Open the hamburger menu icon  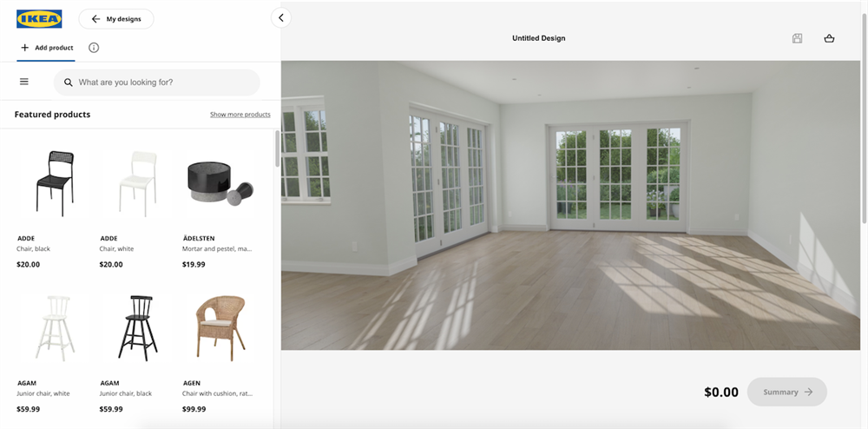click(x=24, y=82)
